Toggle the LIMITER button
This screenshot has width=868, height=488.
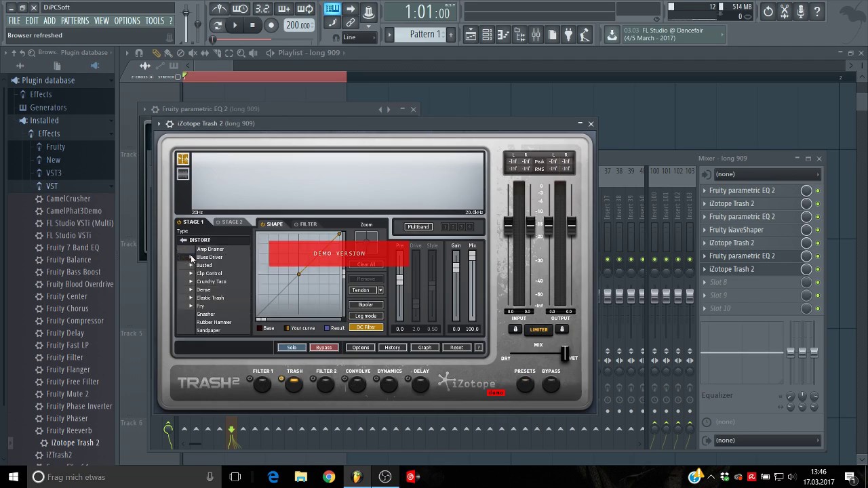(x=538, y=329)
